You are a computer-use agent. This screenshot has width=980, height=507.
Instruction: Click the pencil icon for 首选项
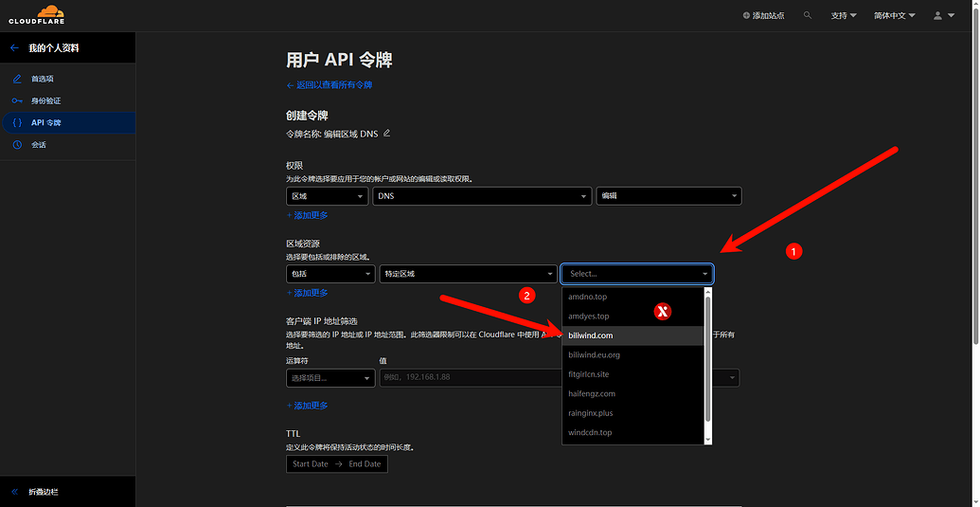point(17,79)
